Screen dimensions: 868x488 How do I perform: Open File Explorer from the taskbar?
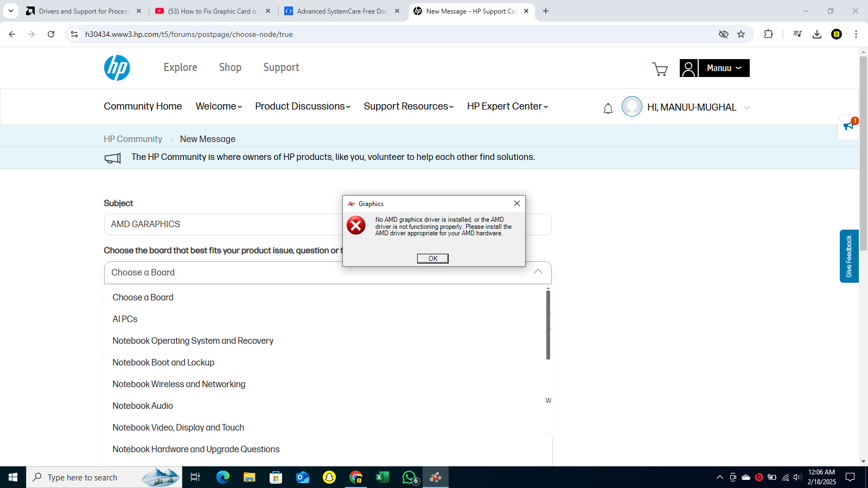249,477
